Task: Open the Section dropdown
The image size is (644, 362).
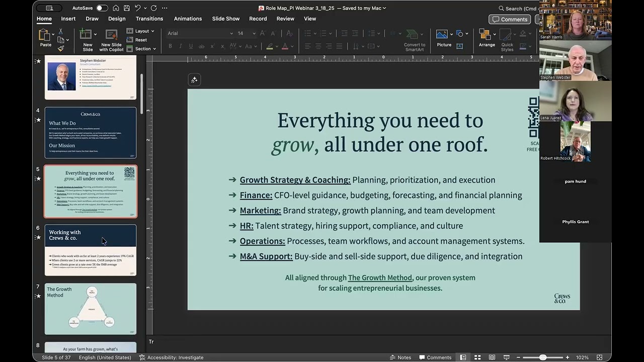Action: point(141,49)
